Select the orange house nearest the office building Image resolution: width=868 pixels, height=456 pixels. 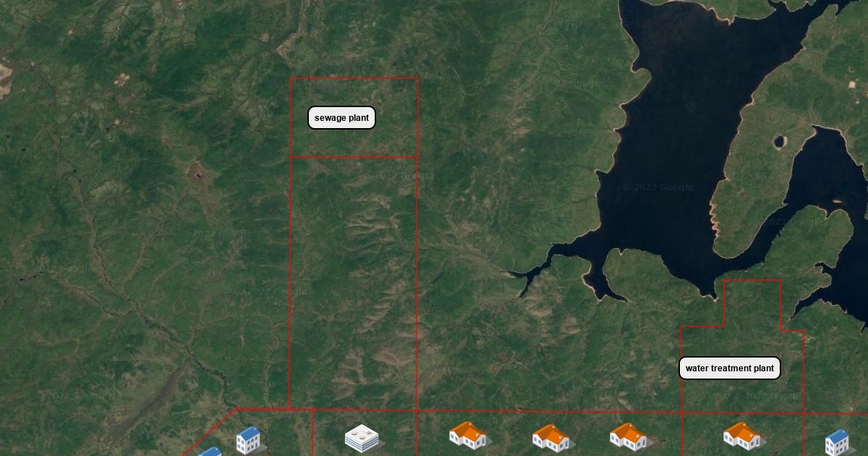click(468, 435)
